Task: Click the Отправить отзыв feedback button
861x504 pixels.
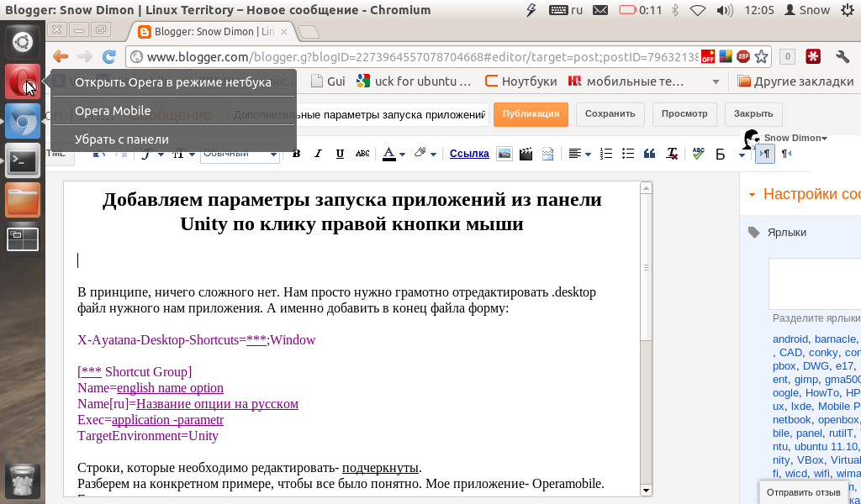Action: coord(803,492)
